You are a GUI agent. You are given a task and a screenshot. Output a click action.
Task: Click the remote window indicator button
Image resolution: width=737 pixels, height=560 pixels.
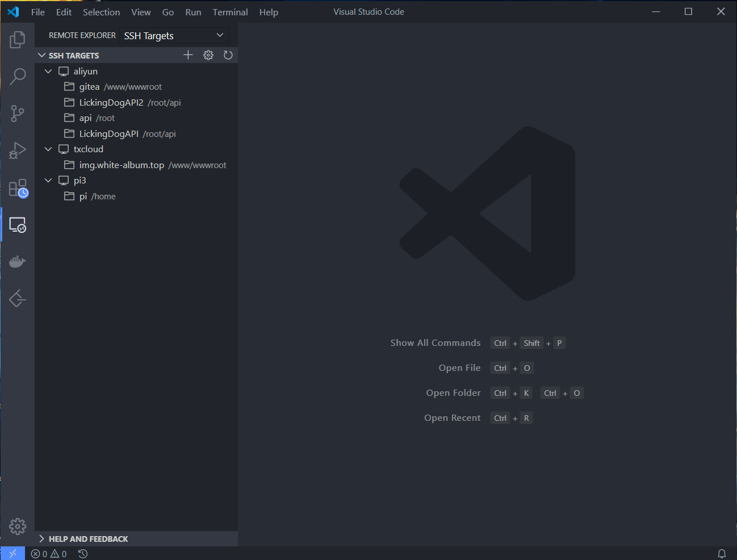tap(12, 554)
